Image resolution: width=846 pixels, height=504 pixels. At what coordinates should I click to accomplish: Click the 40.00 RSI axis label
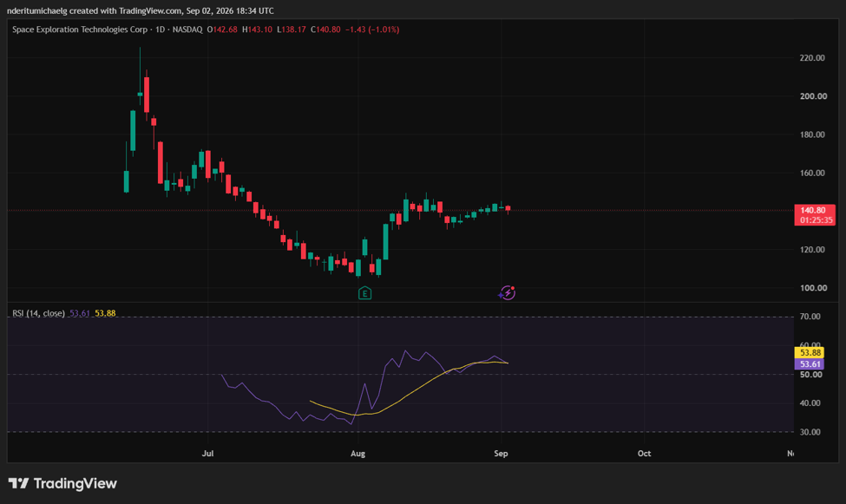pyautogui.click(x=810, y=403)
